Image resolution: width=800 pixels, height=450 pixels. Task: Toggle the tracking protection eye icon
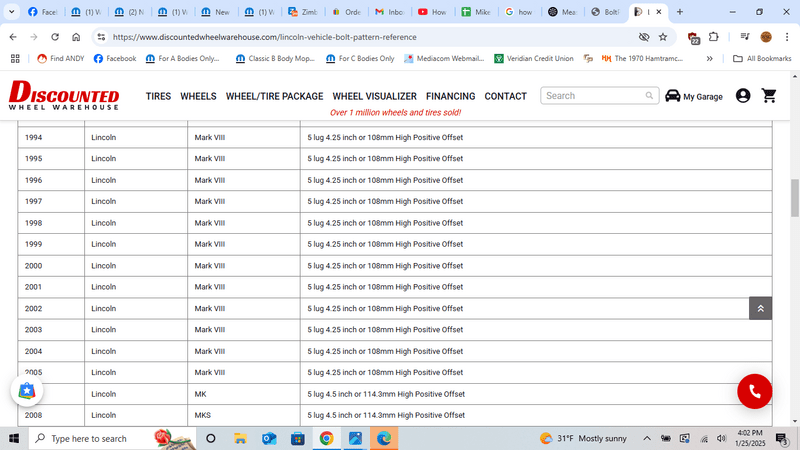coord(644,37)
